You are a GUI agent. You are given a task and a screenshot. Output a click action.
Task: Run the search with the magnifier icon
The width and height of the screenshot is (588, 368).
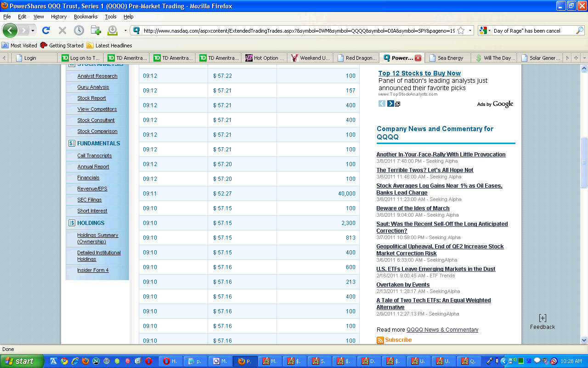click(580, 31)
